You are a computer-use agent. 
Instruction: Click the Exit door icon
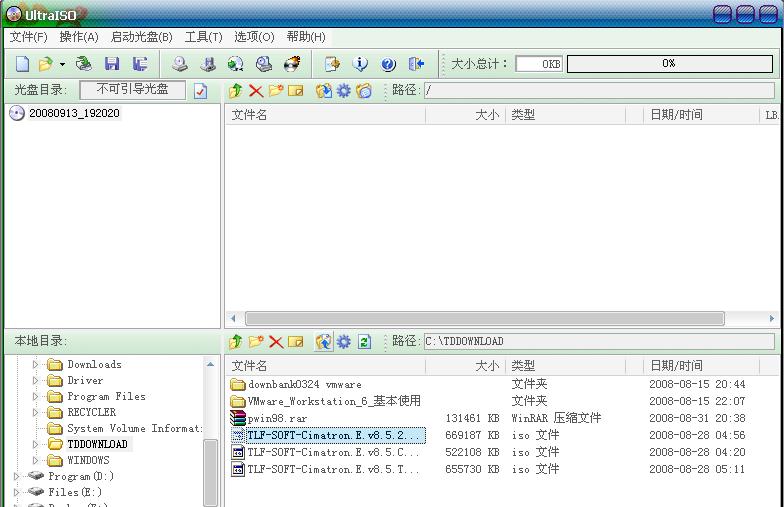(x=416, y=64)
